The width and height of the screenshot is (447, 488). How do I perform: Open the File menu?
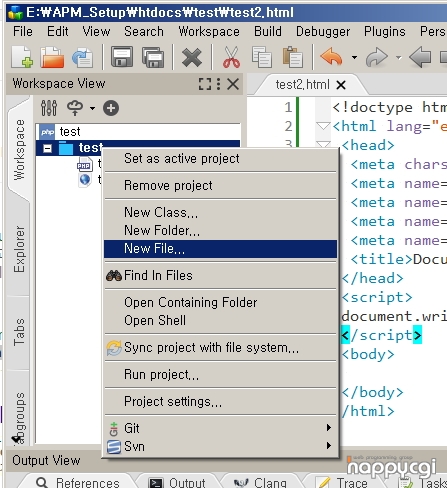[x=23, y=32]
